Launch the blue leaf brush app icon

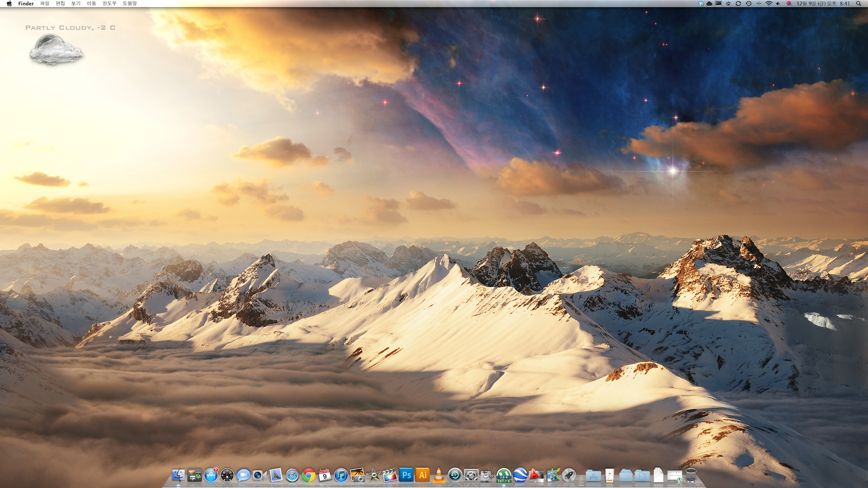coord(553,475)
